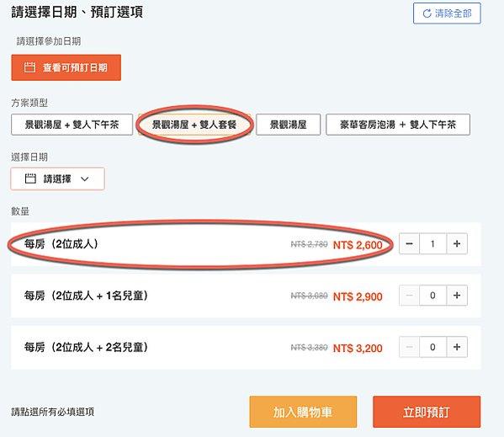The image size is (504, 437).
Task: Click the refresh icon in 清除全部
Action: click(x=427, y=13)
